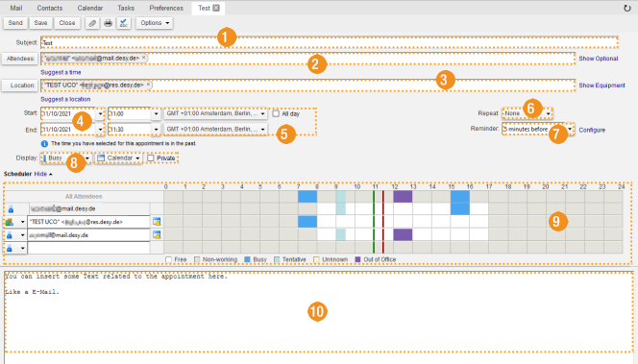Click the refresh icon at top right
638x364 pixels.
pos(627,8)
